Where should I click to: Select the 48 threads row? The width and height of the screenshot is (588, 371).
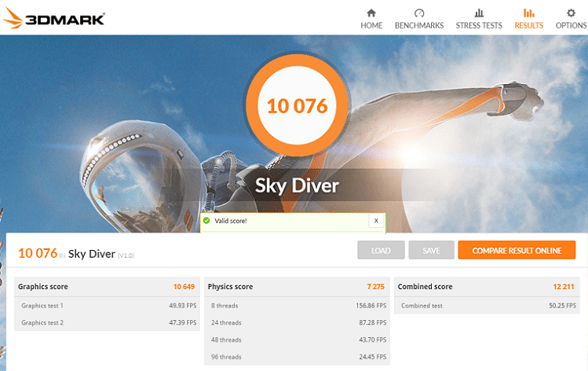coord(297,340)
